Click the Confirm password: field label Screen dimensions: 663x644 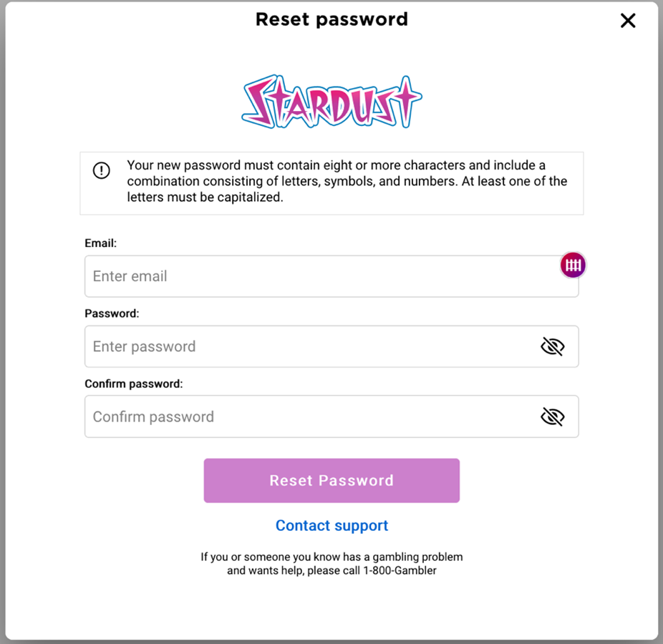(134, 384)
